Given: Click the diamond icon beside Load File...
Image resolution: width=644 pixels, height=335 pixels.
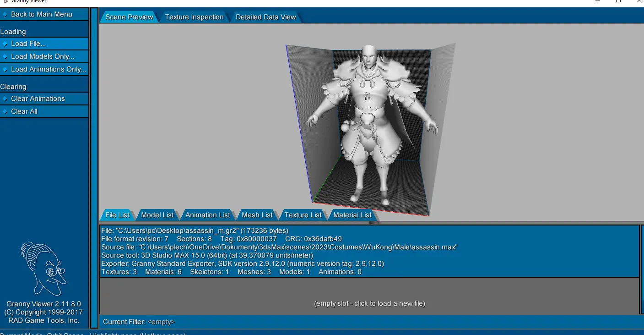Looking at the screenshot, I should coord(5,44).
